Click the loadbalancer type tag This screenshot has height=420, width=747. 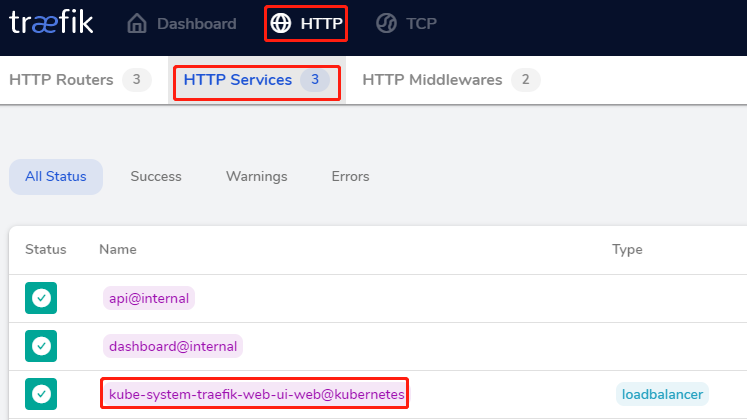pyautogui.click(x=662, y=394)
